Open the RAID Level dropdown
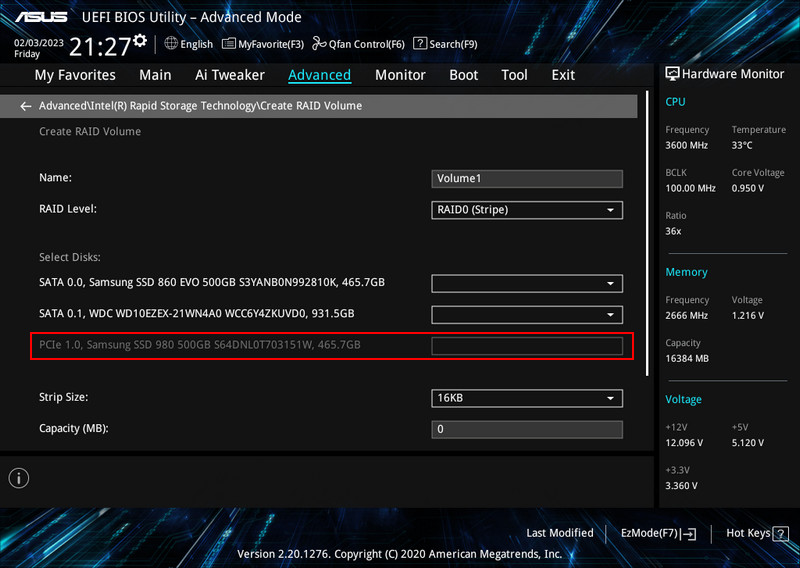800x568 pixels. click(x=527, y=210)
